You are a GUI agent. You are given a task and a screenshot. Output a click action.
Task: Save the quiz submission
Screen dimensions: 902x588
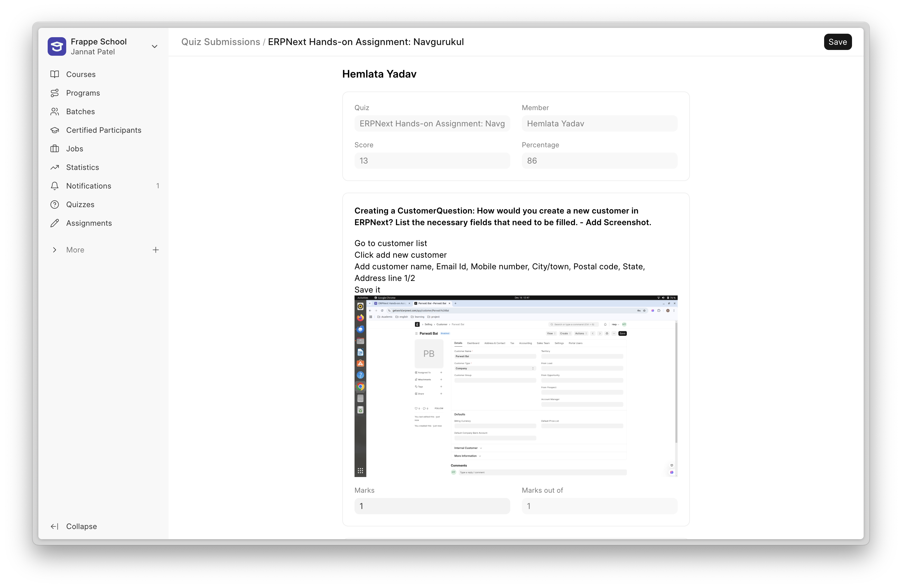(x=837, y=42)
